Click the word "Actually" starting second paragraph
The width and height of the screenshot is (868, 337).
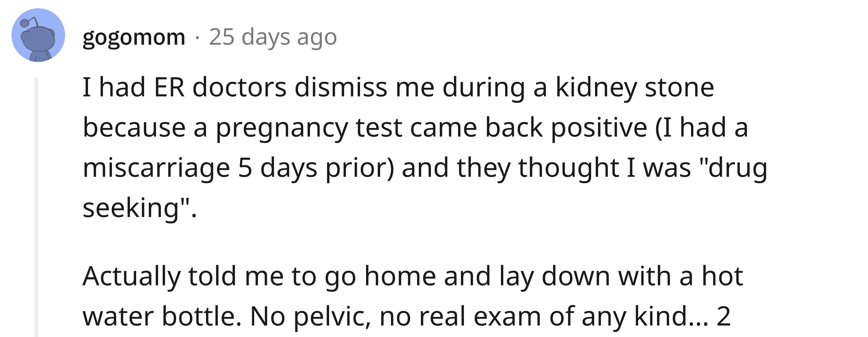[131, 277]
